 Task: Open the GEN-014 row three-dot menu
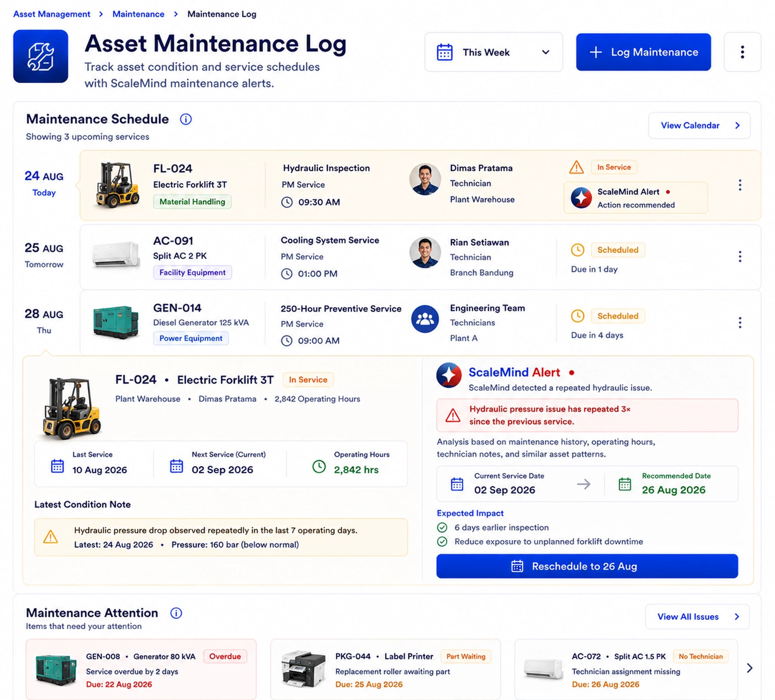740,322
